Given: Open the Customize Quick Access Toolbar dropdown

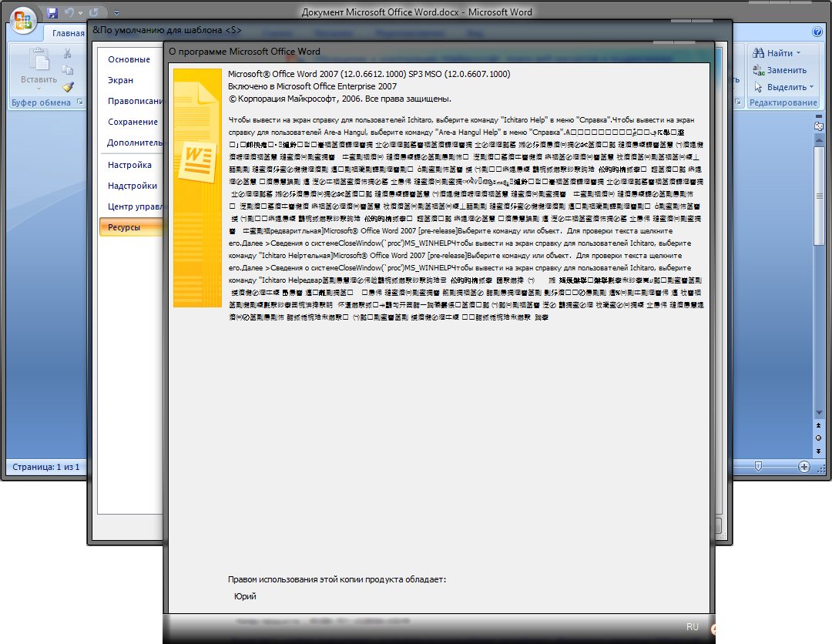Looking at the screenshot, I should tap(116, 13).
